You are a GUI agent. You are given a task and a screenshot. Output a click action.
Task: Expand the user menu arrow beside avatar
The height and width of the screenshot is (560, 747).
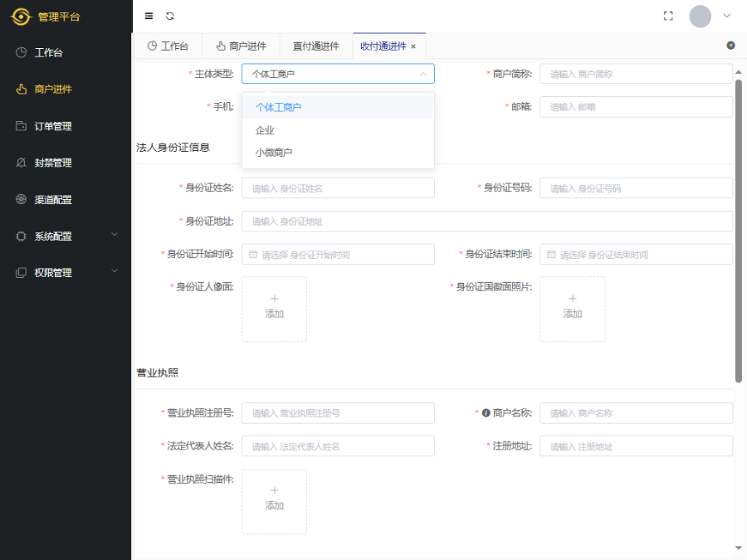[726, 17]
